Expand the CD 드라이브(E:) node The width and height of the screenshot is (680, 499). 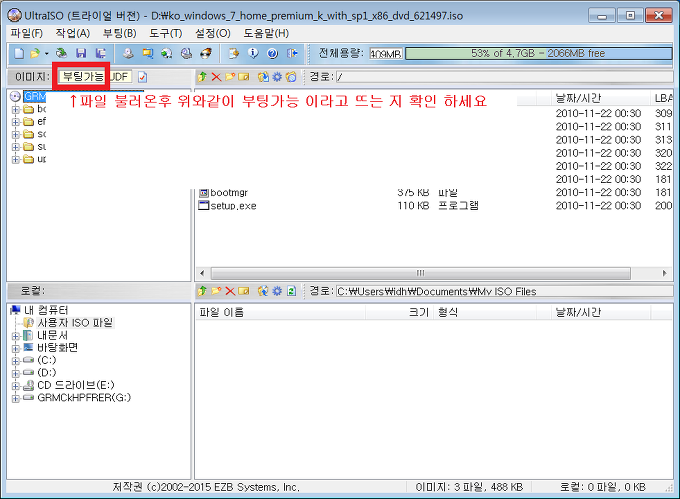tap(16, 386)
